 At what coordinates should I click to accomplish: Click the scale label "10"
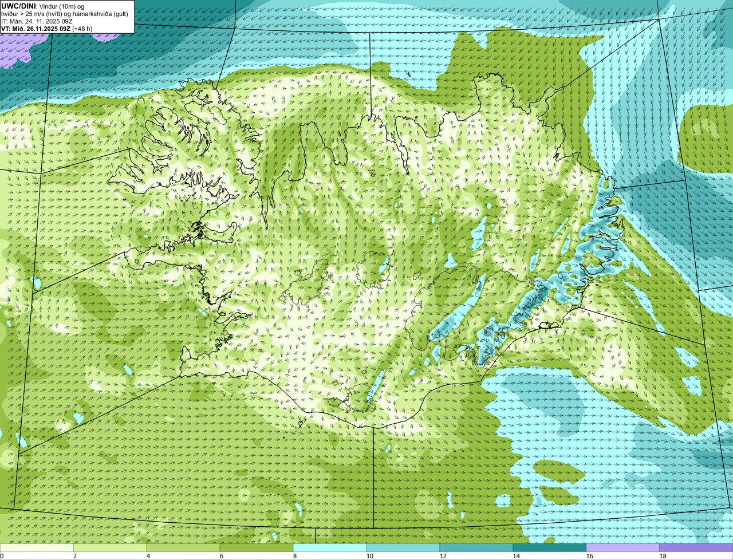(370, 556)
